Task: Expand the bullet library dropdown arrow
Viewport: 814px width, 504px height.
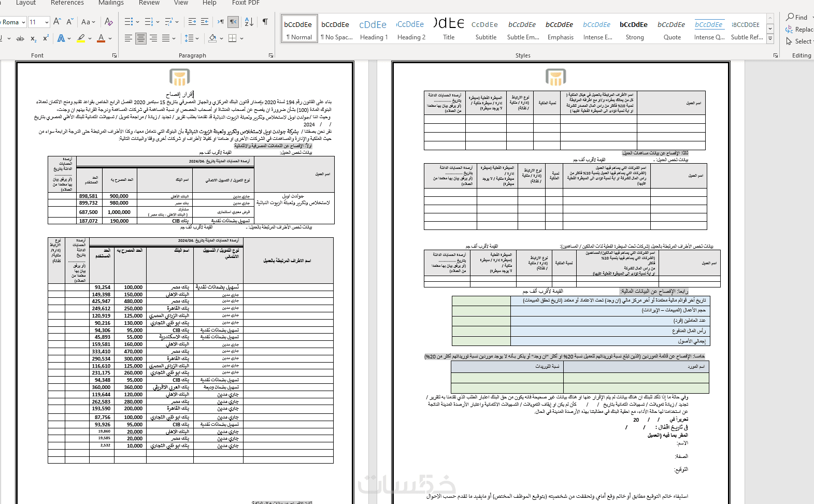Action: [137, 22]
